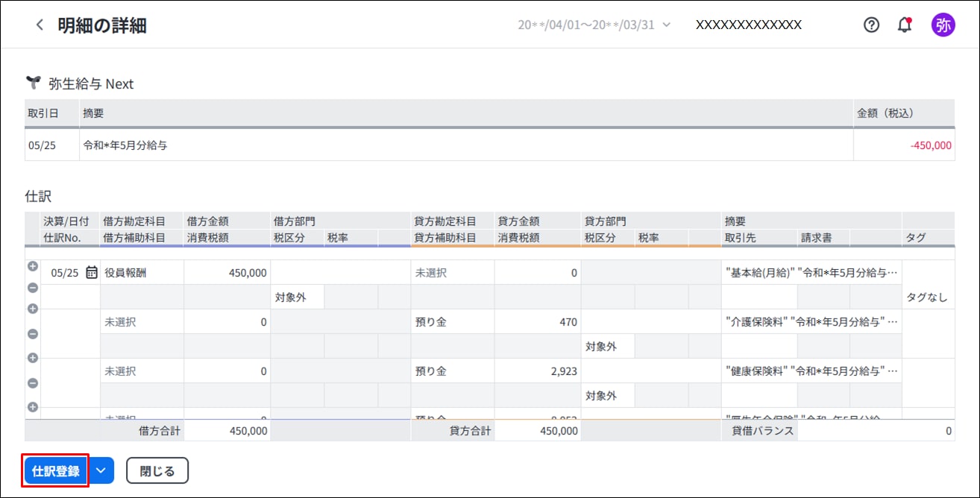Click plus icon between 役員報酬 and 介護保険料 rows
Screen dimensions: 980x498
point(33,309)
